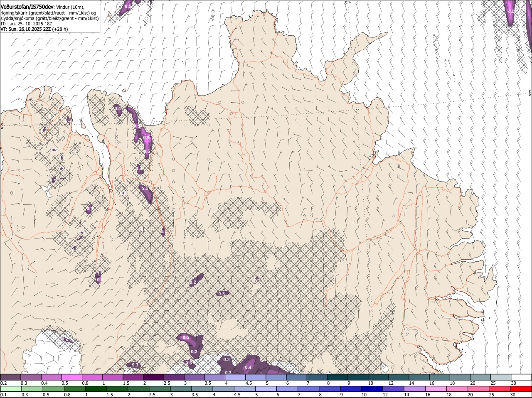This screenshot has width=532, height=398.
Task: Select the lower legend pale green 0.1–0.3 swatch
Action: tap(11, 389)
